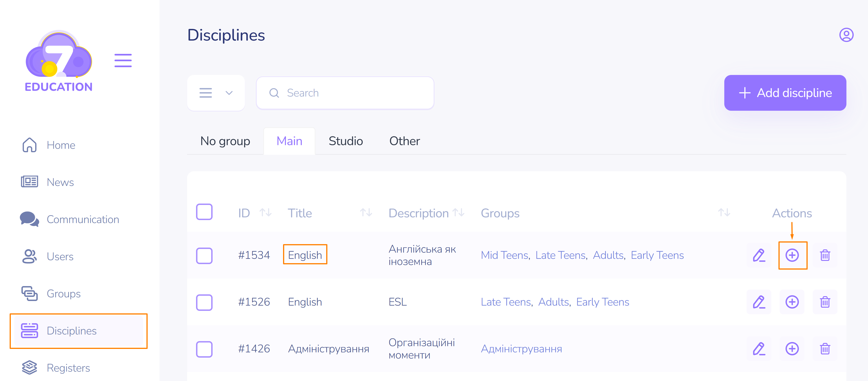Sort by the Description column arrows
Screen dimensions: 868x381
(458, 213)
